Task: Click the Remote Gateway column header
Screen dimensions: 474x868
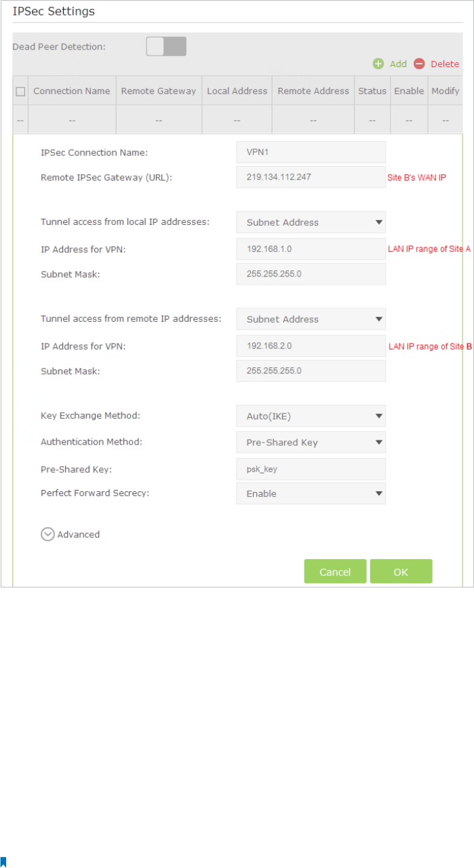Action: [158, 91]
